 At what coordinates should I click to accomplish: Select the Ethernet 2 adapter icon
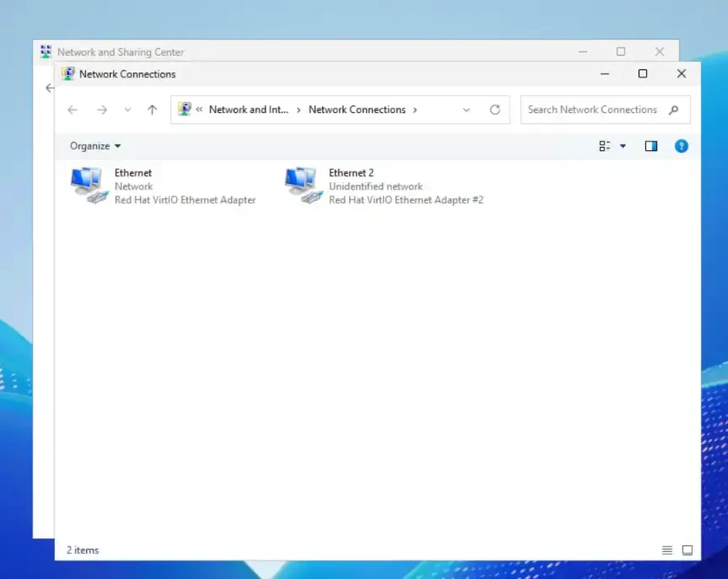(x=303, y=186)
